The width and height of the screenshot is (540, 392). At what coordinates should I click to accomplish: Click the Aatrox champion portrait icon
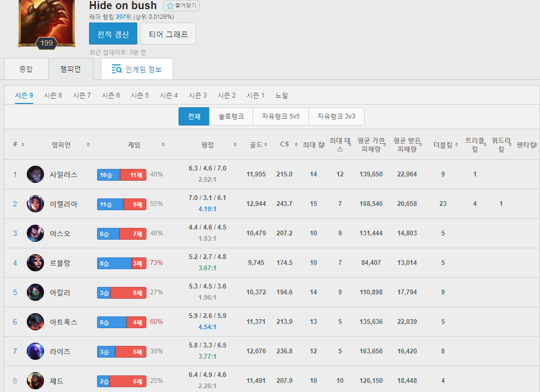(35, 322)
